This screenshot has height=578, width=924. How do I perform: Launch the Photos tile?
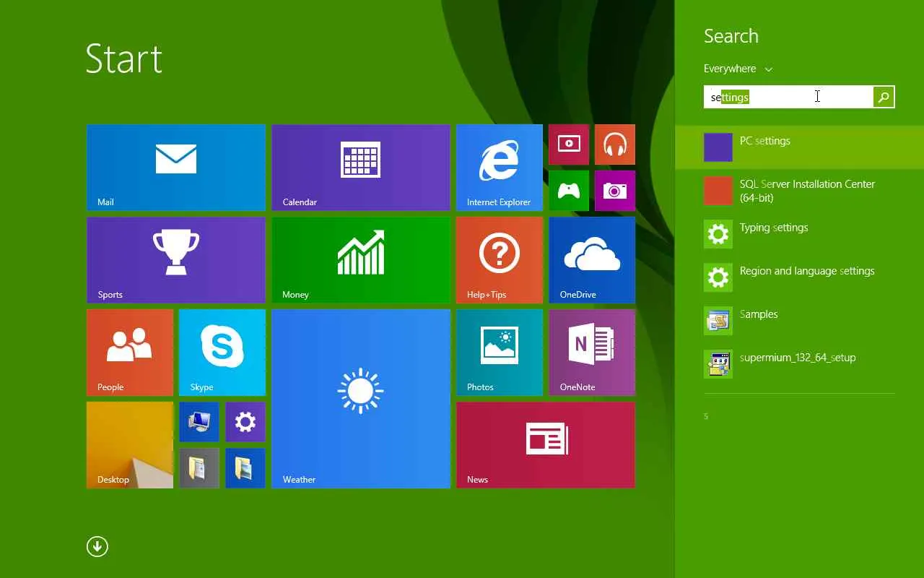pos(500,353)
